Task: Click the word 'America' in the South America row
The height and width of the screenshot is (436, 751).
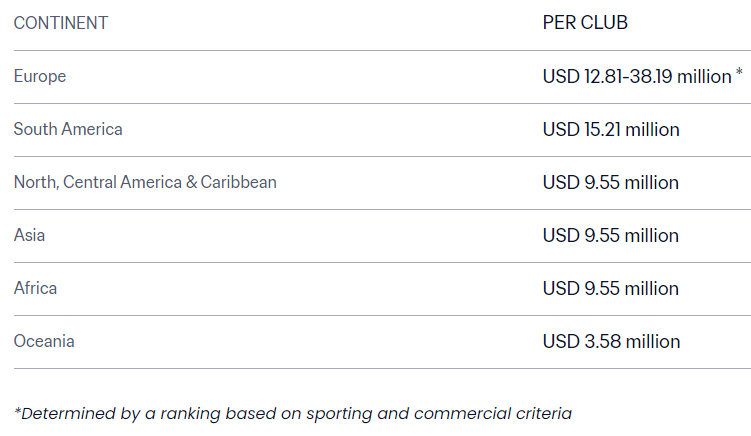Action: point(92,129)
